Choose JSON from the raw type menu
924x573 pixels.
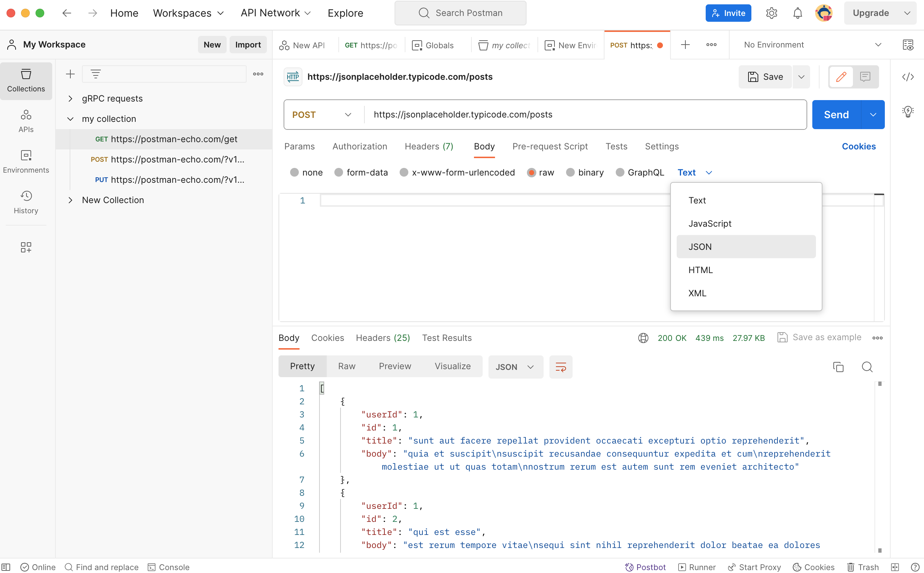tap(746, 247)
